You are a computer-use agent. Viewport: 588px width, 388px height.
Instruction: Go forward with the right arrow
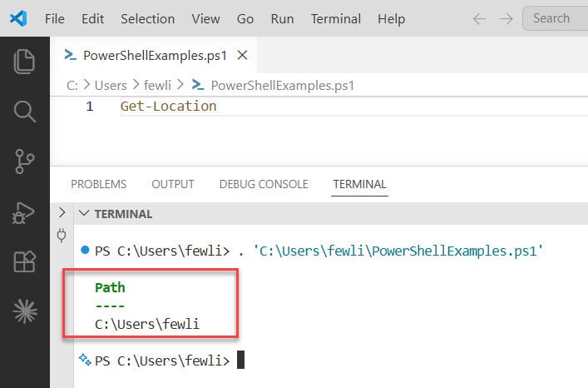pyautogui.click(x=506, y=18)
